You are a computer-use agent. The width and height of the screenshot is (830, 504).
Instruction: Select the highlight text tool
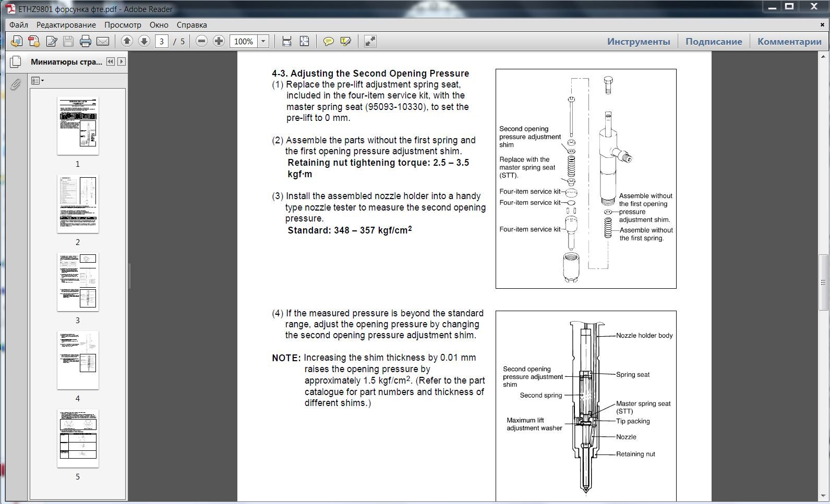(345, 41)
